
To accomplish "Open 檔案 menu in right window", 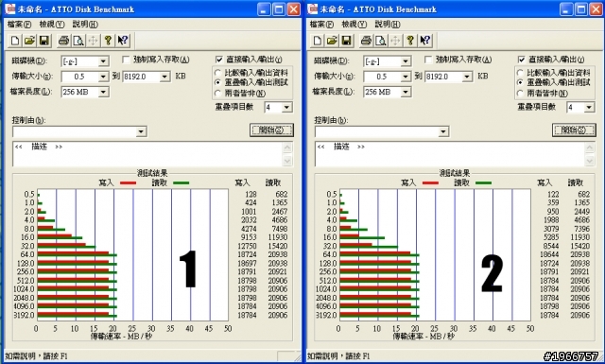I will (x=321, y=25).
